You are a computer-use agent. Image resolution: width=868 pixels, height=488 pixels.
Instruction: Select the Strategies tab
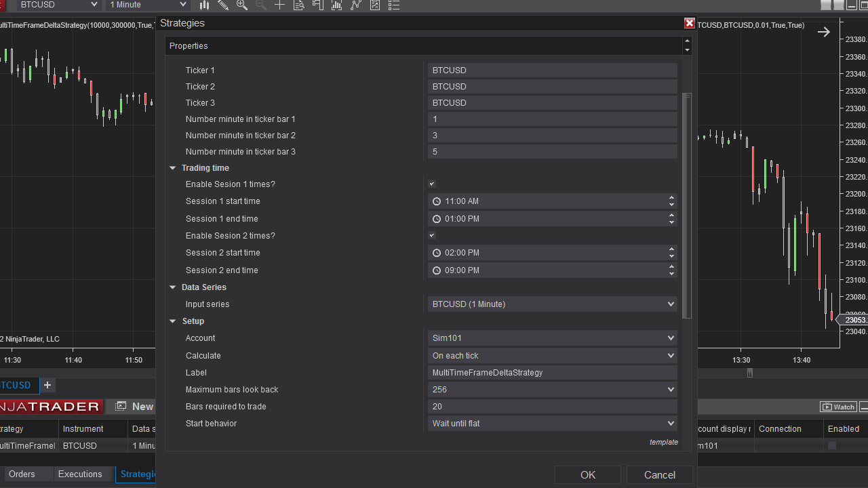click(x=136, y=474)
